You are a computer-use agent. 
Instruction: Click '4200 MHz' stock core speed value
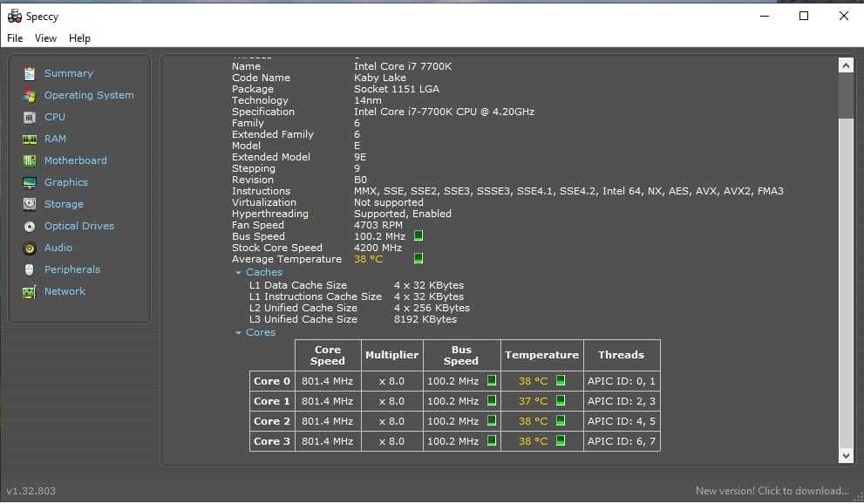coord(378,248)
